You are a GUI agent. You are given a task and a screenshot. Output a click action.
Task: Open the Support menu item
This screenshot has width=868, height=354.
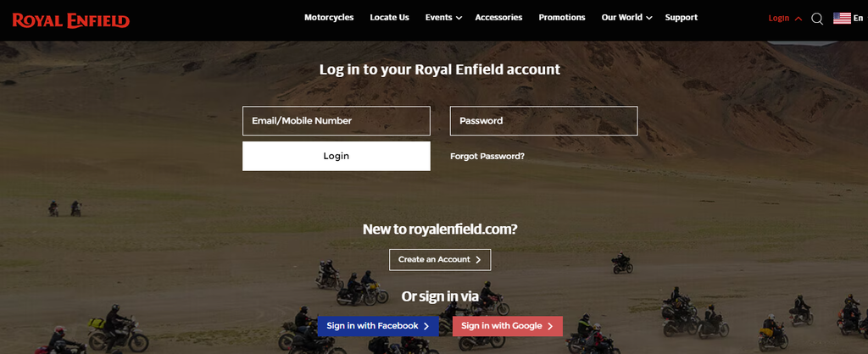(682, 17)
